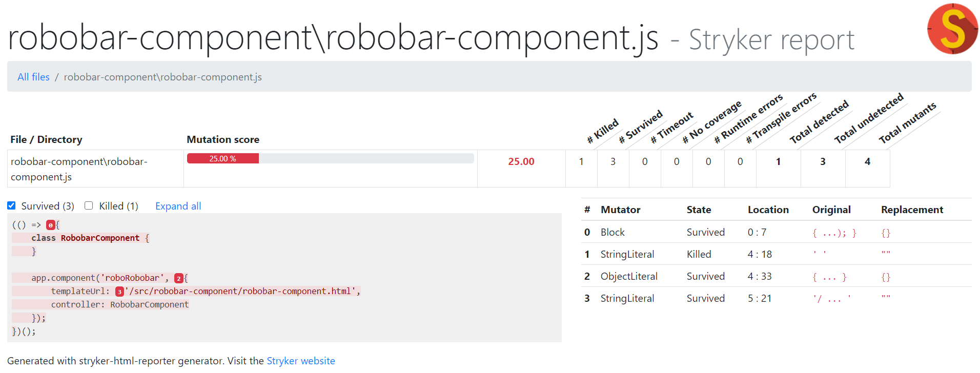Click the Mutation score column header
The height and width of the screenshot is (373, 980).
pos(223,139)
